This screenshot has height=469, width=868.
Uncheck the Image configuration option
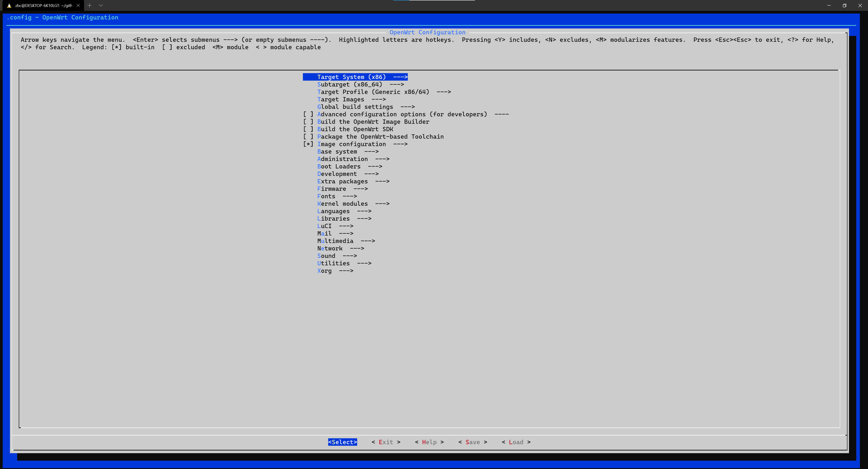click(x=308, y=144)
